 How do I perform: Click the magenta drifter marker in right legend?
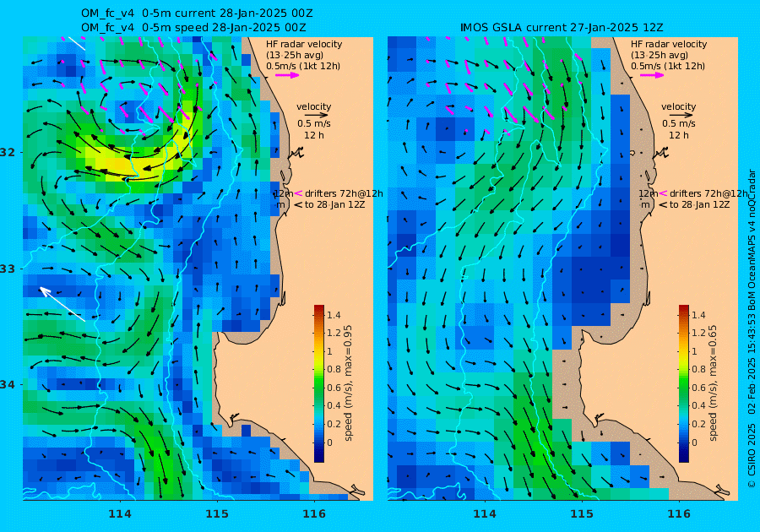click(664, 193)
